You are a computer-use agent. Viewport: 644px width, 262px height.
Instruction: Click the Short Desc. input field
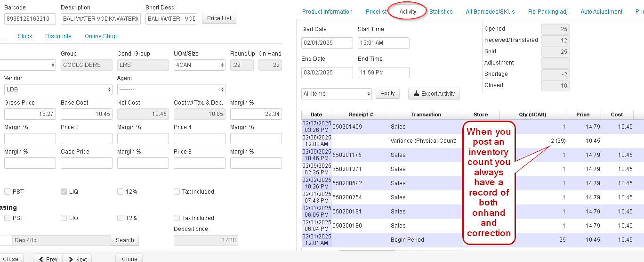tap(171, 19)
